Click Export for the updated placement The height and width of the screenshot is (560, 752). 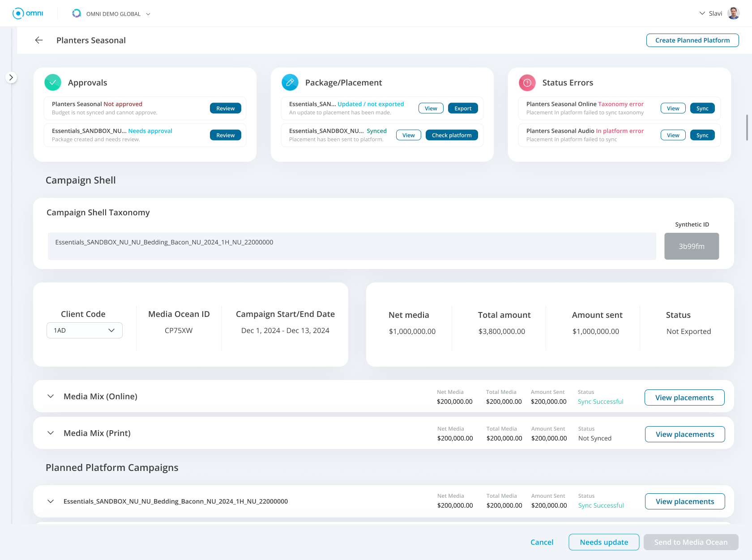463,108
